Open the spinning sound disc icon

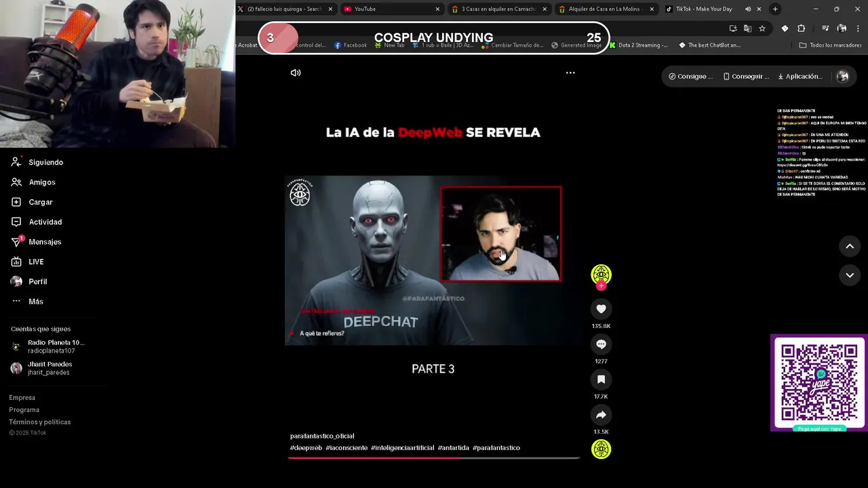coord(601,449)
